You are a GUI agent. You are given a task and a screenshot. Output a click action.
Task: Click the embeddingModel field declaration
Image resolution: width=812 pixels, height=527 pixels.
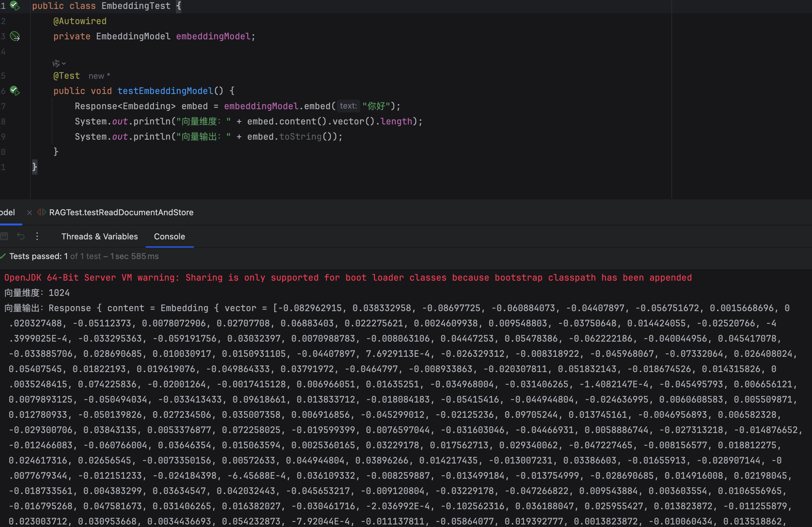[213, 37]
